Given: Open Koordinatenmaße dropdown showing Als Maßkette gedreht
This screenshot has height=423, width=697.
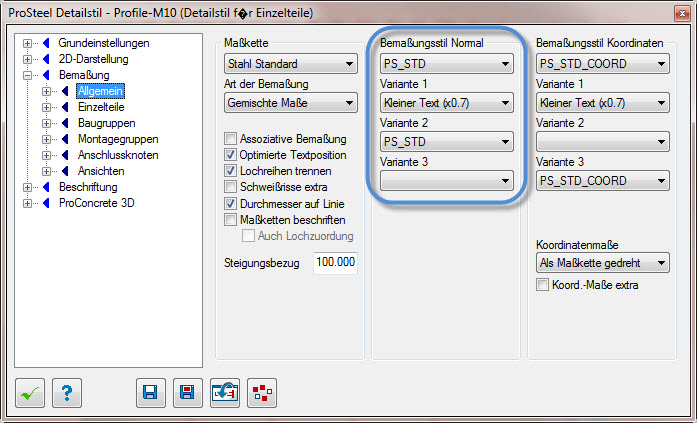Looking at the screenshot, I should [x=603, y=263].
